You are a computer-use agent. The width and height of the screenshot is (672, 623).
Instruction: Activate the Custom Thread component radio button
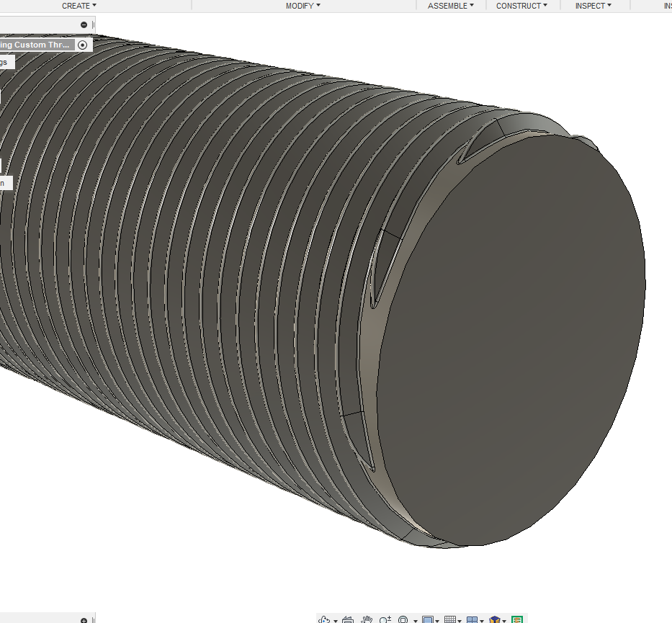tap(83, 44)
